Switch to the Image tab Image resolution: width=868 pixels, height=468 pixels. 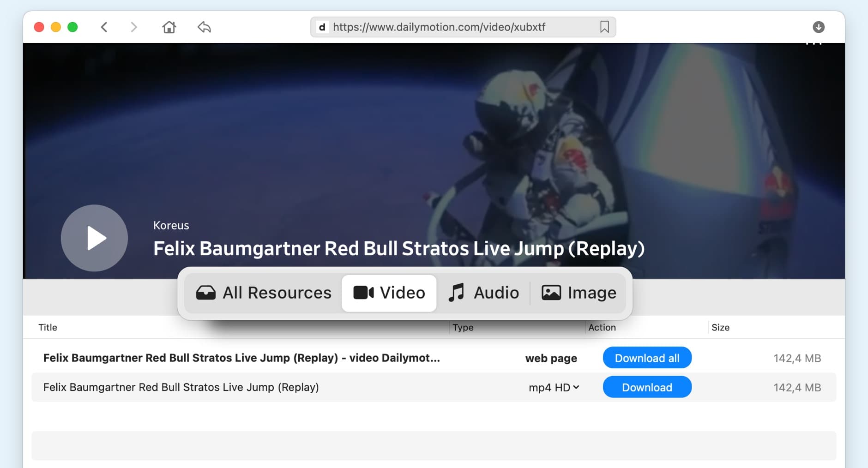click(579, 293)
